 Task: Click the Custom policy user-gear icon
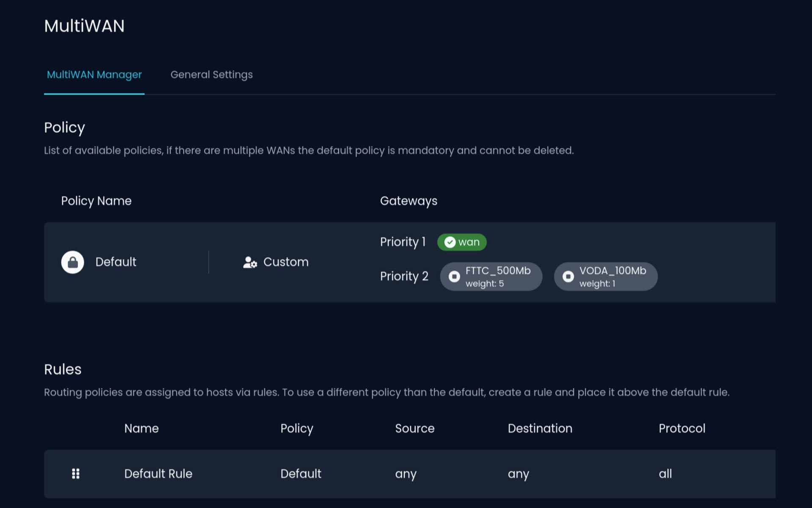(250, 262)
